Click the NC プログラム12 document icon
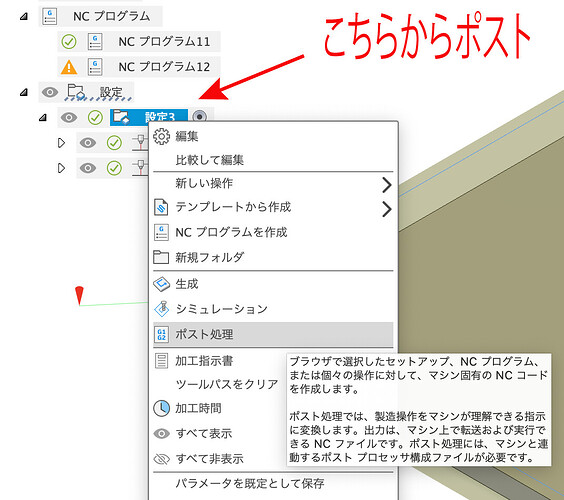Screen dimensions: 564x500 95,67
